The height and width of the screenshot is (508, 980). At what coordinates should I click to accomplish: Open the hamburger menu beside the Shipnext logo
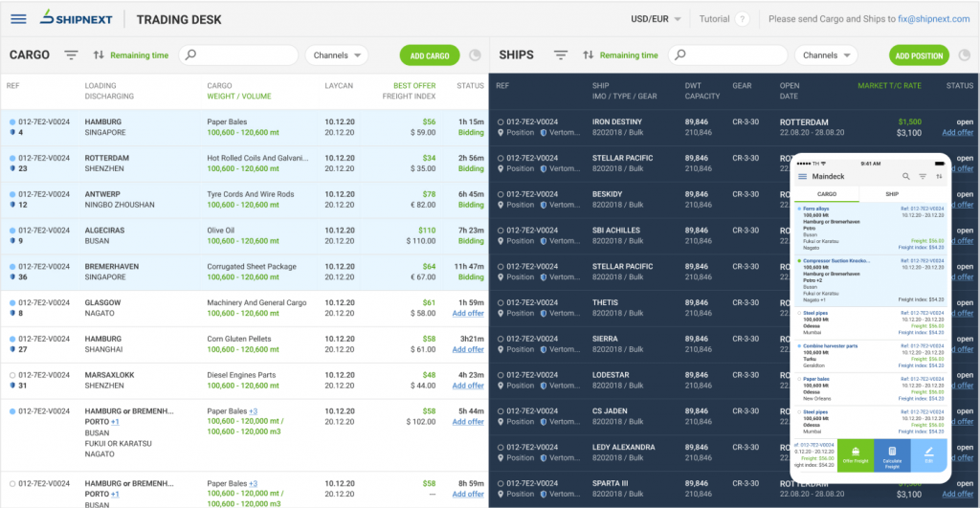coord(18,19)
